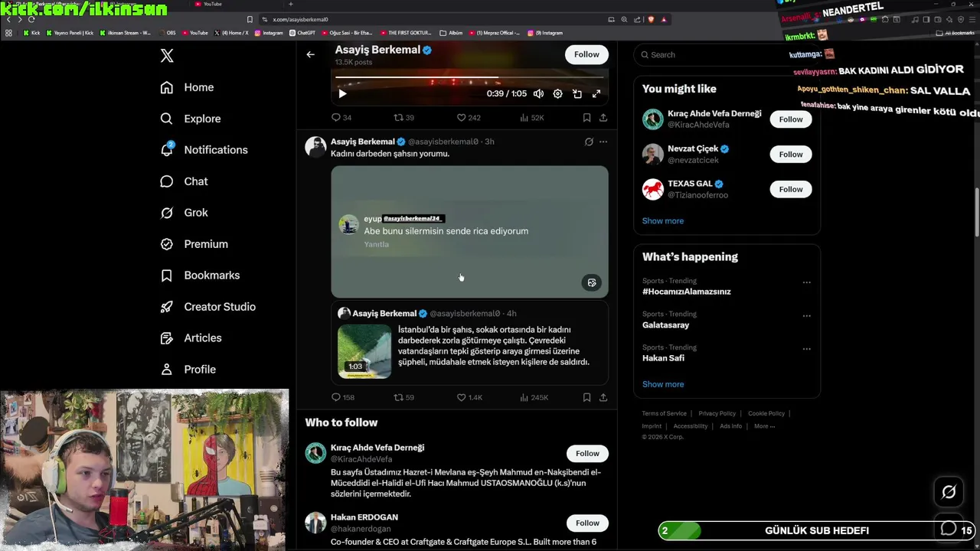Click the image edit icon on the screenshot

point(592,282)
